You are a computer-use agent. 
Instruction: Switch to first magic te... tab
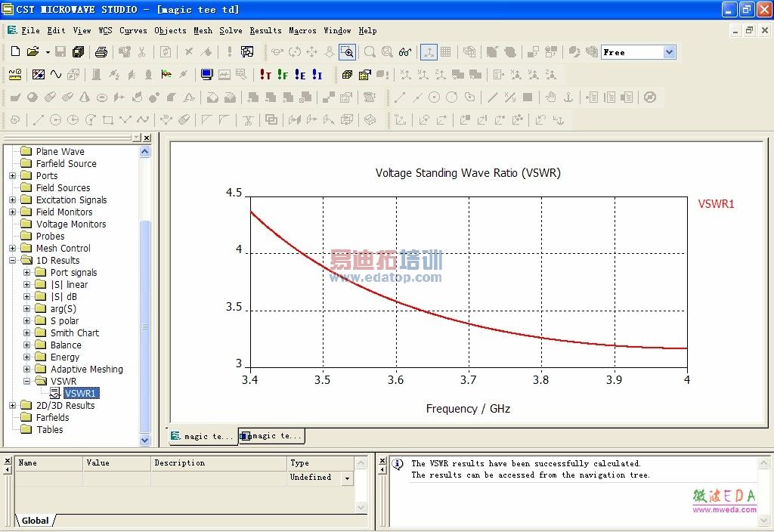tap(203, 436)
